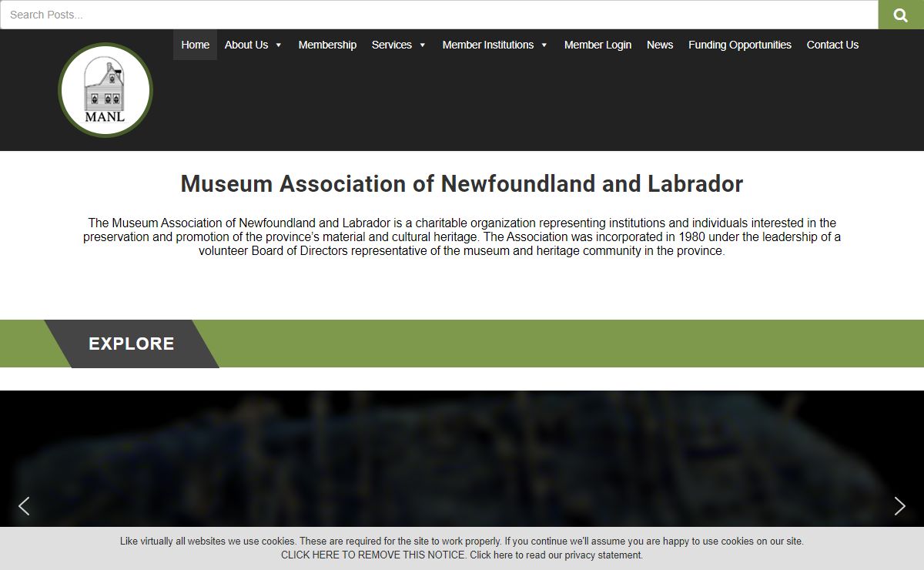Go to the News page

[660, 45]
